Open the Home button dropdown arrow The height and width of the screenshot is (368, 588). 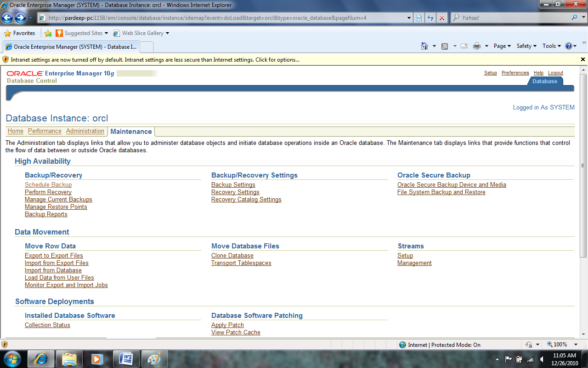click(434, 46)
